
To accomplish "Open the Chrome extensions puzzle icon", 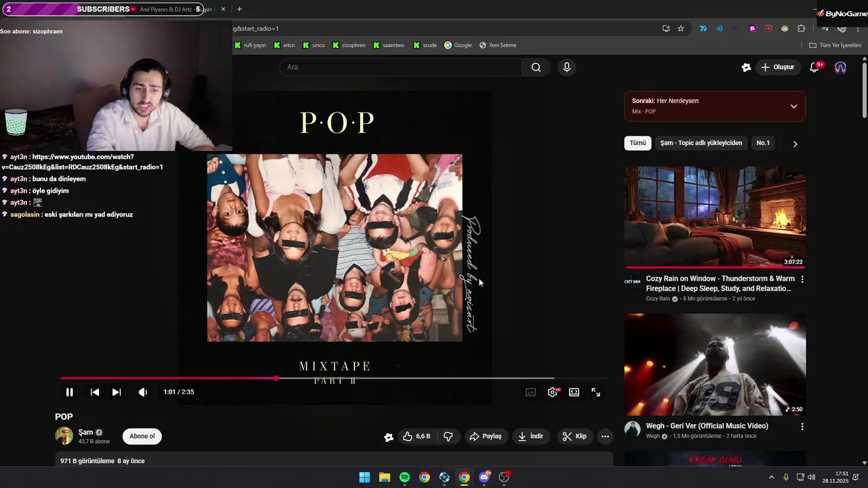I will pos(801,28).
